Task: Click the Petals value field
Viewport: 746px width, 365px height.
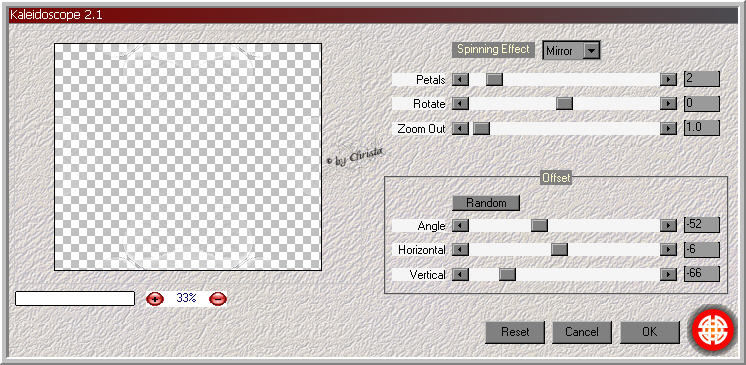Action: tap(702, 79)
